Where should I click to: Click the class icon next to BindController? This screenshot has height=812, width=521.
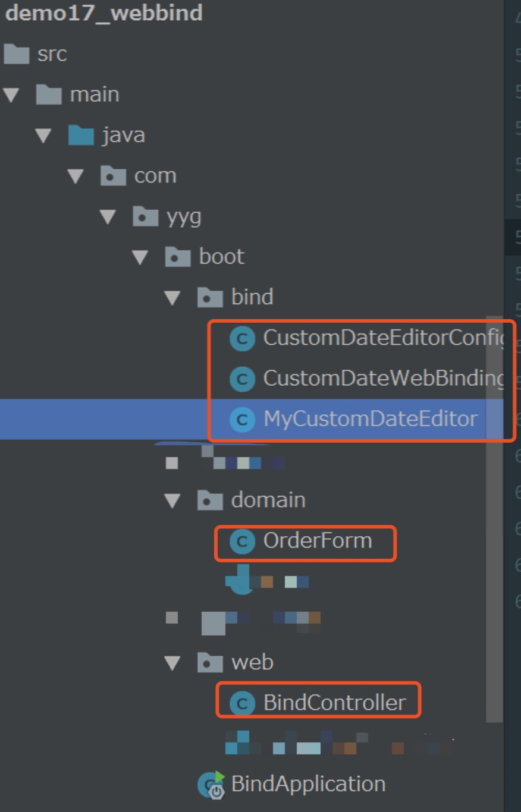(241, 702)
